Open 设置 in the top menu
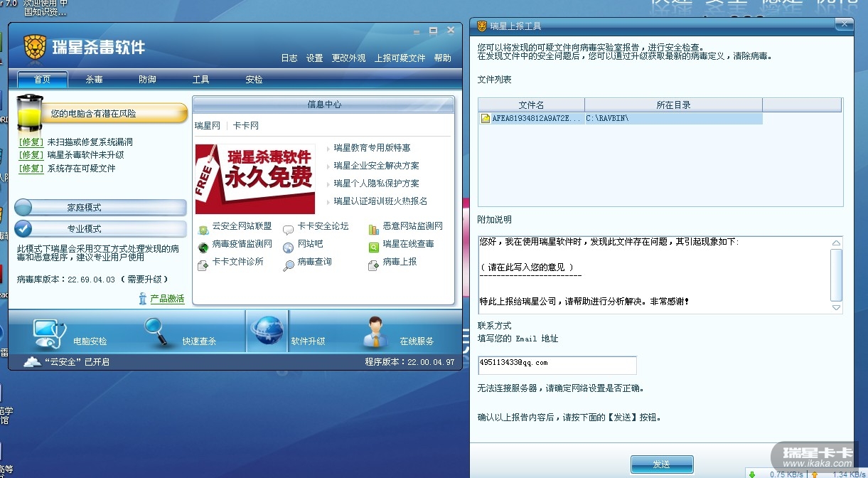Viewport: 868px width, 478px height. [315, 58]
